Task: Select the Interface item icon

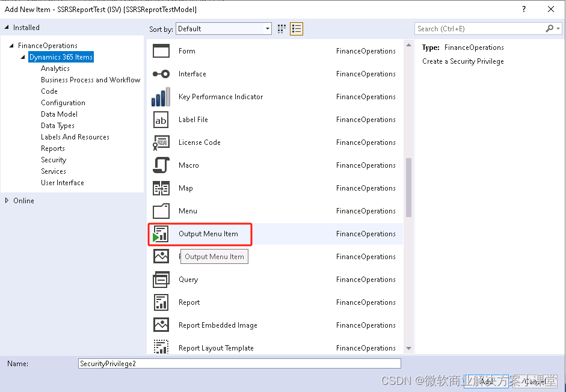Action: [161, 74]
